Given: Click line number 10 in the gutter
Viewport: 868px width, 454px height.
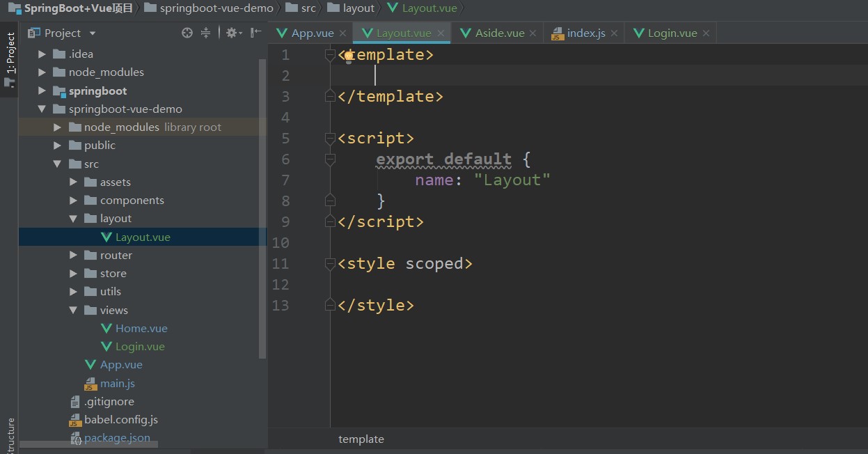Looking at the screenshot, I should (281, 243).
